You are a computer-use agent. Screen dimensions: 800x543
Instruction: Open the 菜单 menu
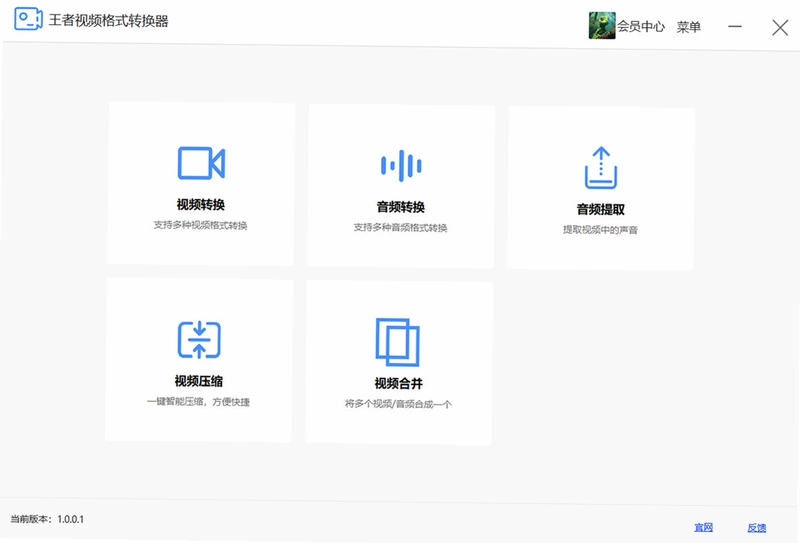pos(689,27)
